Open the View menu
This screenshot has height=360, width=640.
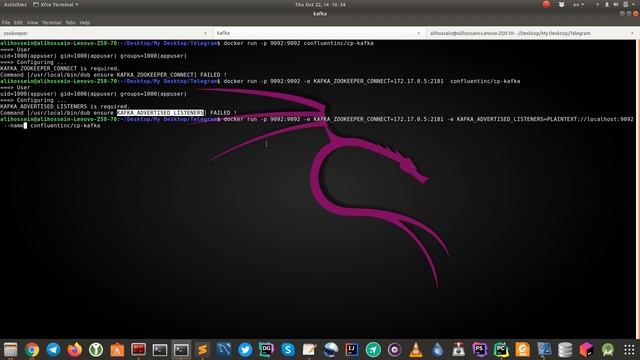pos(32,22)
